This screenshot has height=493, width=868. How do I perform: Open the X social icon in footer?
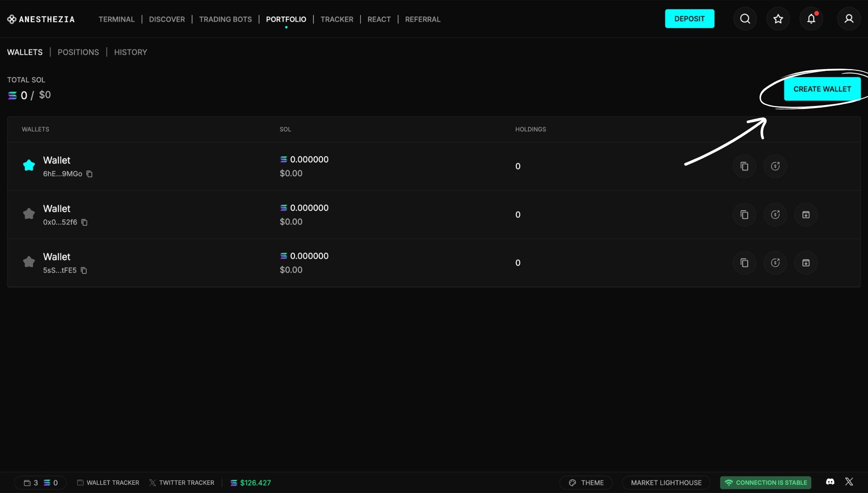[x=849, y=482]
